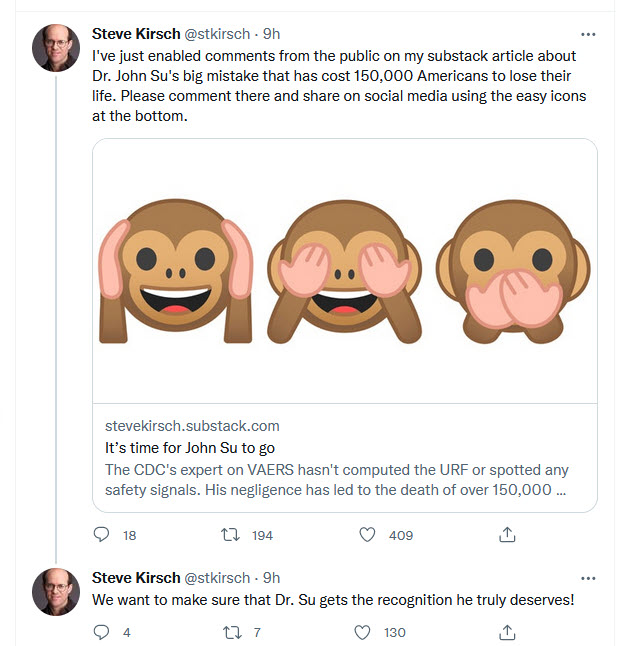
Task: Click the 9h timestamp on first tweet
Action: [x=272, y=34]
